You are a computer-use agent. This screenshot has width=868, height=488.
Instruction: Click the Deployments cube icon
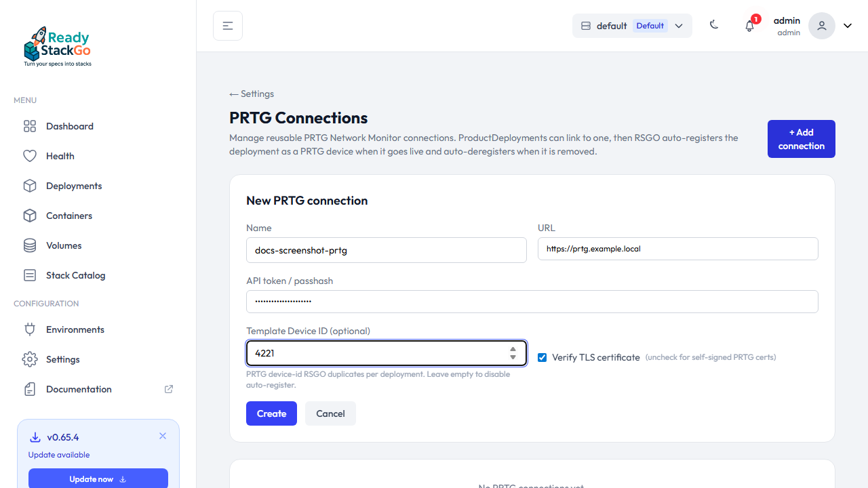[x=30, y=186]
